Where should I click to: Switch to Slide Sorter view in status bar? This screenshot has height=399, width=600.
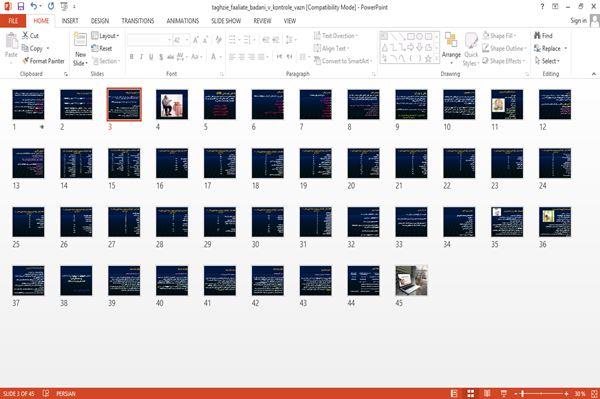point(471,393)
